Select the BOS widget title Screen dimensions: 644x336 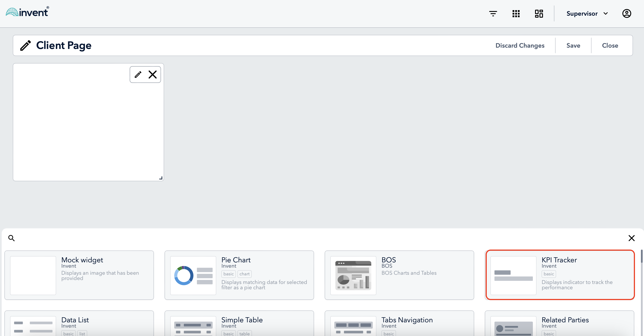point(389,260)
